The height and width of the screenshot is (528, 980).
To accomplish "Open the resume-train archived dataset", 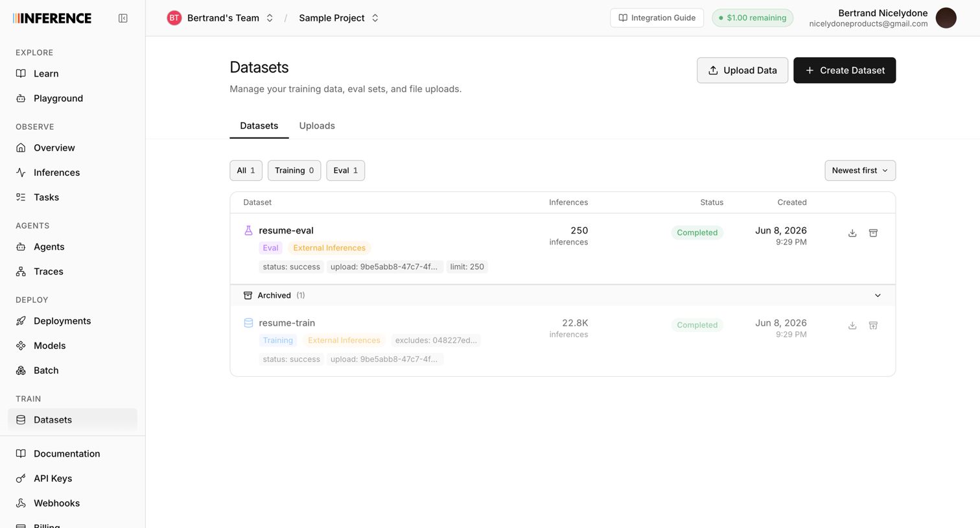I will click(x=287, y=323).
